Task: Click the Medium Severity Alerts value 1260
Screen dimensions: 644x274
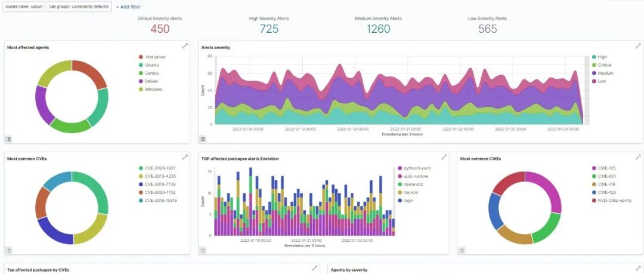Action: pyautogui.click(x=378, y=29)
